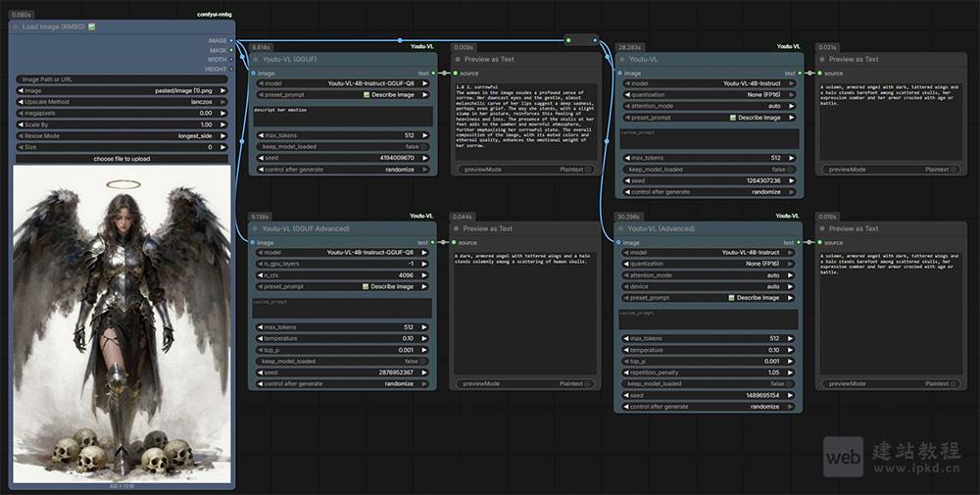Open preset_prompt Describe Image in Youtu-VL (GGUF)
Viewport: 980px width, 495px height.
click(x=343, y=95)
